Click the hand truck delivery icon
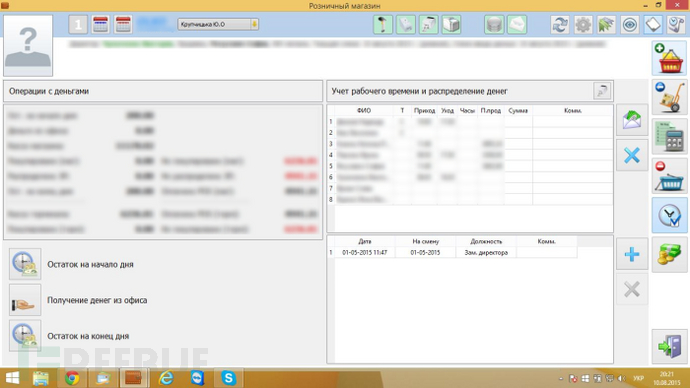This screenshot has width=690, height=388. [x=669, y=97]
